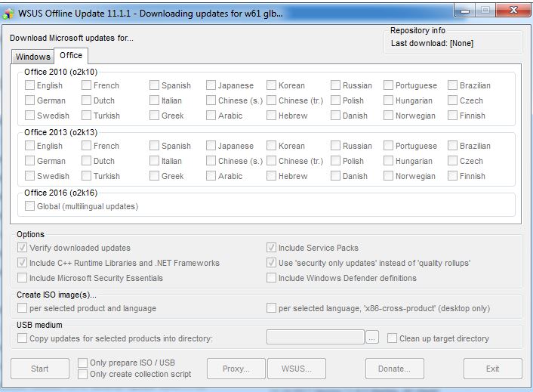This screenshot has width=533, height=392.
Task: Check Arabic for Office 2010
Action: point(211,116)
